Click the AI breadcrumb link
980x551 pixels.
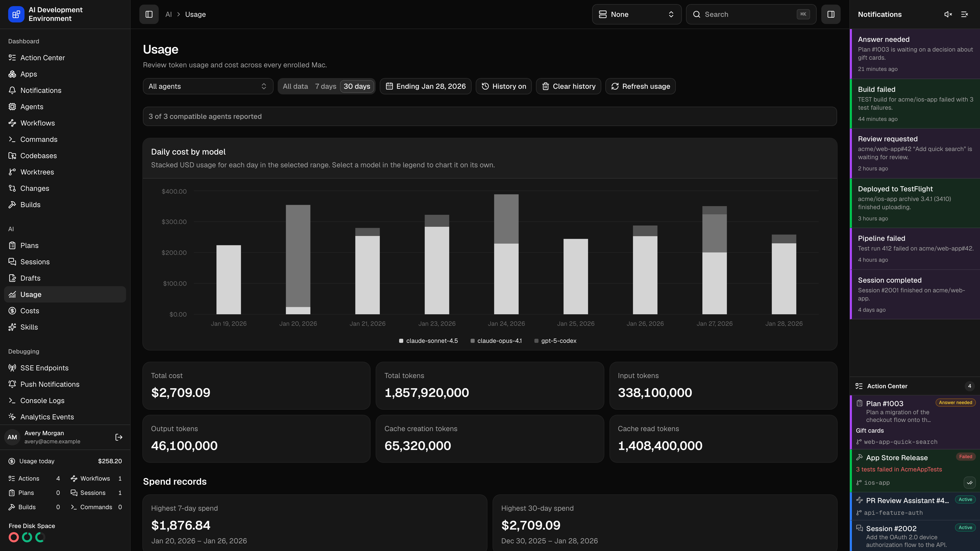click(x=168, y=15)
